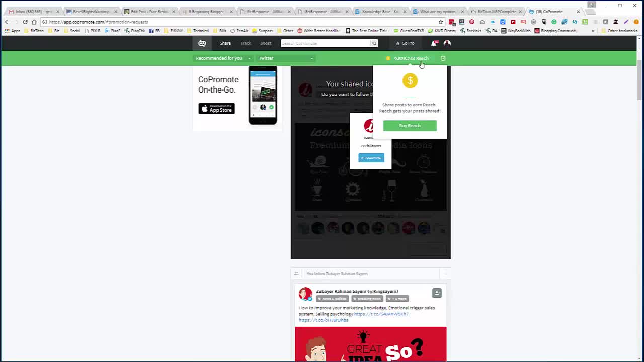Viewport: 644px width, 362px height.
Task: Switch to the Track tab
Action: (246, 43)
